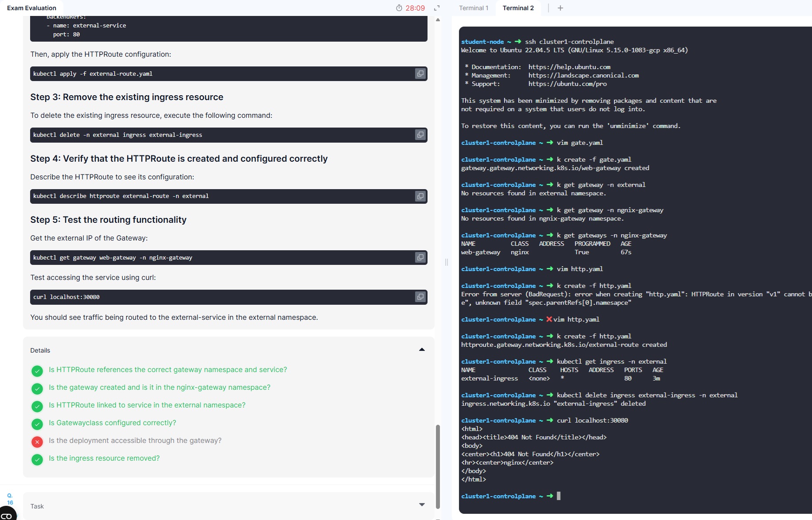Click the 'Details' section label
The height and width of the screenshot is (520, 812).
(40, 350)
